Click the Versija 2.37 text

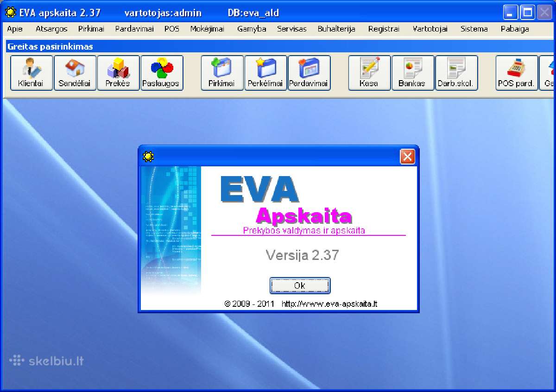pyautogui.click(x=302, y=255)
